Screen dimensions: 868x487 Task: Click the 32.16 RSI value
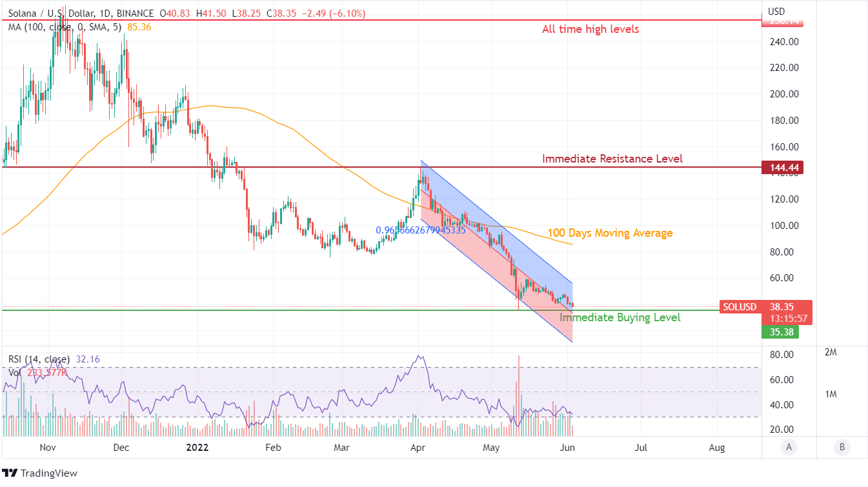(87, 359)
